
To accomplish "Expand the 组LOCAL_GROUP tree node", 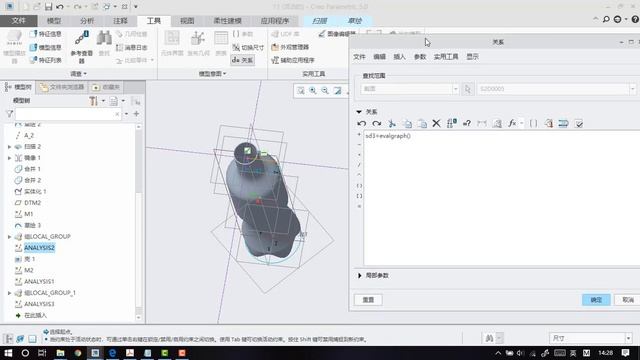I will point(9,236).
